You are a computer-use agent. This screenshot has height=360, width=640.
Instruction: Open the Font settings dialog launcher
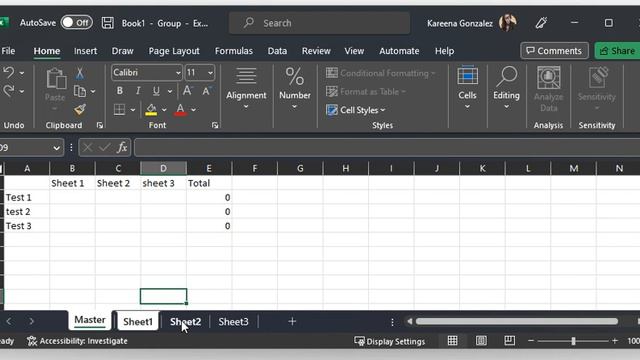215,125
